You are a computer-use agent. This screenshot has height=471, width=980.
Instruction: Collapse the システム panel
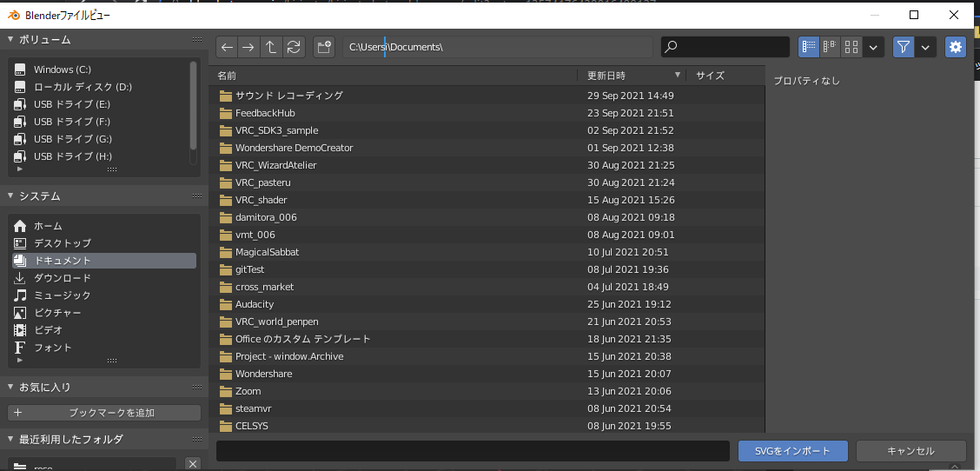(10, 196)
